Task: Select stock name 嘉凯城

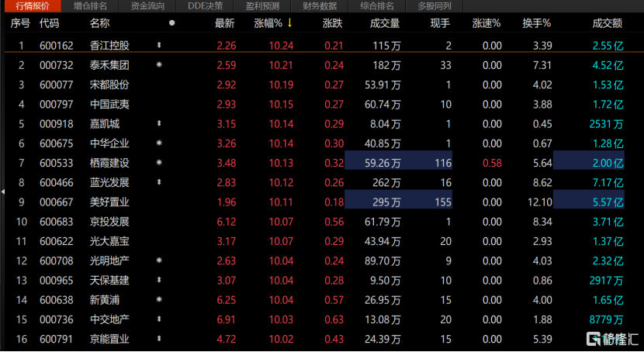Action: pyautogui.click(x=105, y=124)
